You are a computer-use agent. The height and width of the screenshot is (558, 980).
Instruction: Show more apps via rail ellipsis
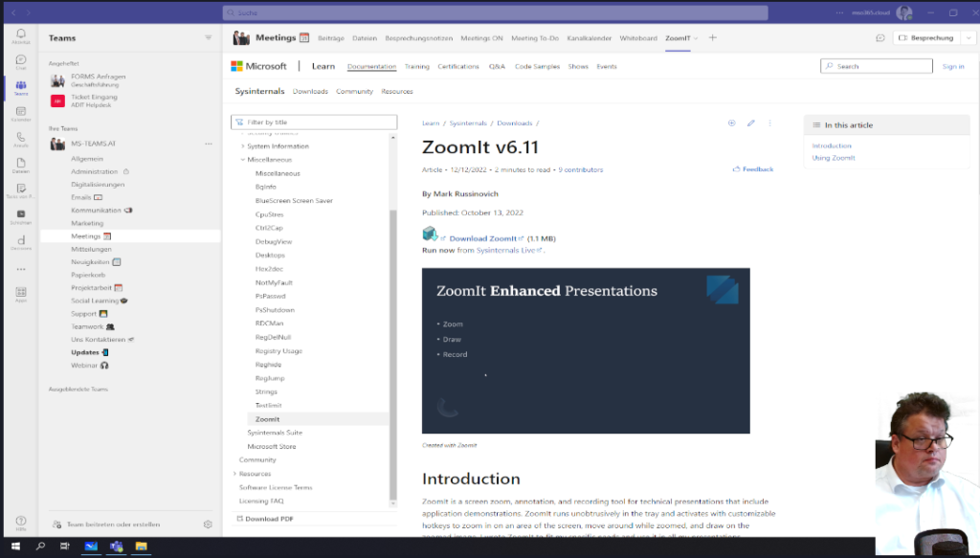pos(21,269)
